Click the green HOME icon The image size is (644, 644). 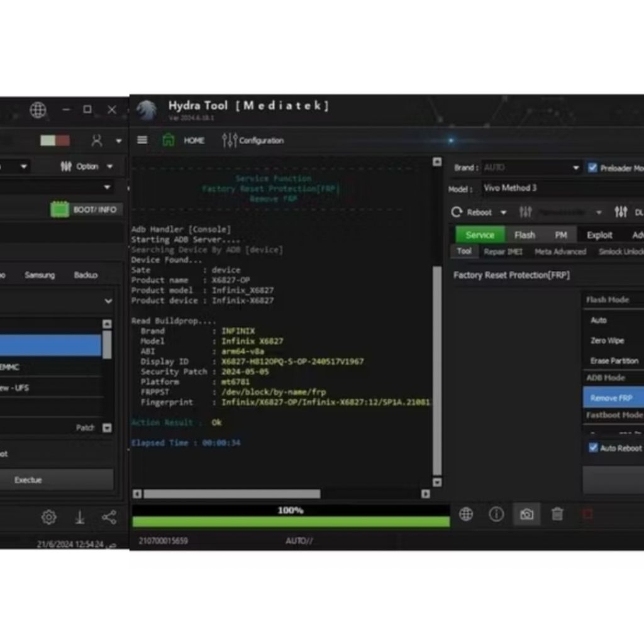tap(168, 140)
